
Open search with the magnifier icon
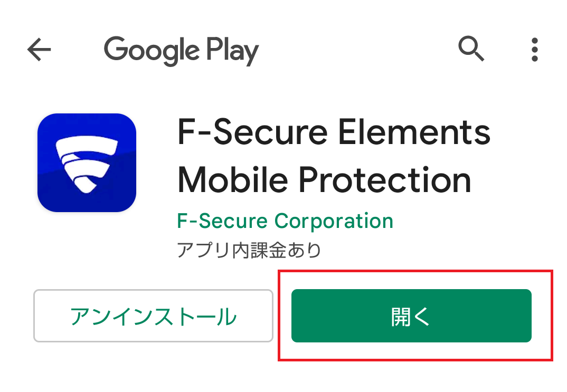(471, 49)
